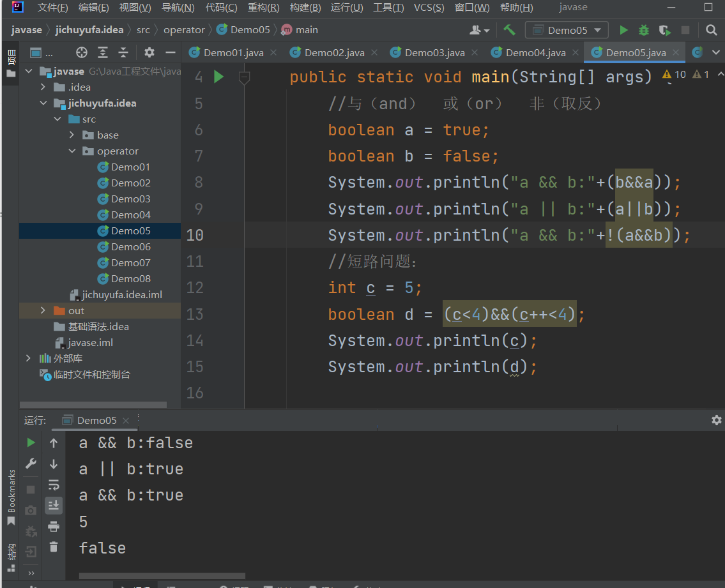Click the jichuyufa.idea breadcrumb
This screenshot has height=588, width=725.
coord(89,30)
